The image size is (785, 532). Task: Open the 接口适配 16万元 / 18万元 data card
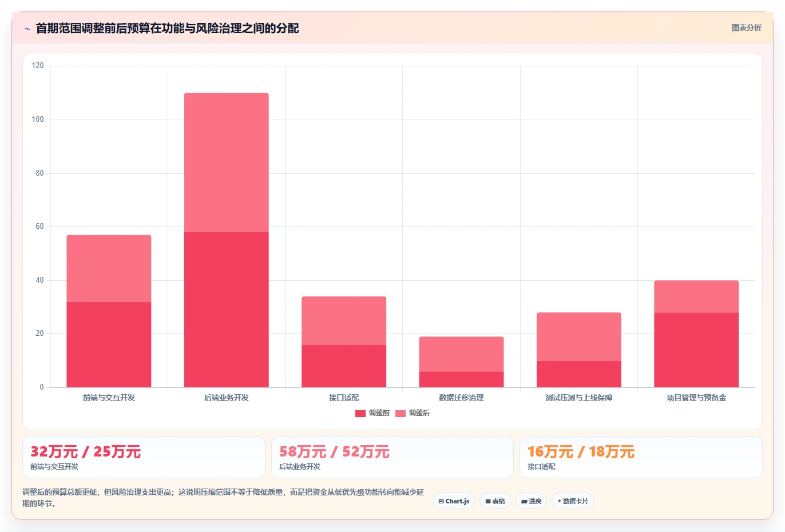pyautogui.click(x=641, y=457)
